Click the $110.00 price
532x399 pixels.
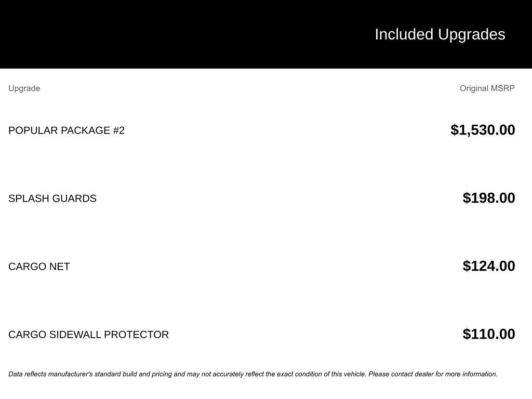489,334
